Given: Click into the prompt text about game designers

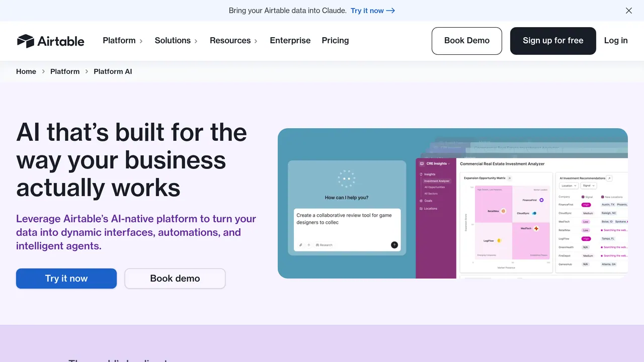Looking at the screenshot, I should point(344,219).
